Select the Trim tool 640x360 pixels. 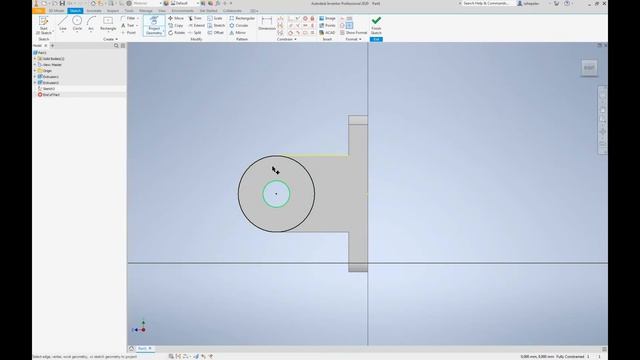(x=195, y=18)
